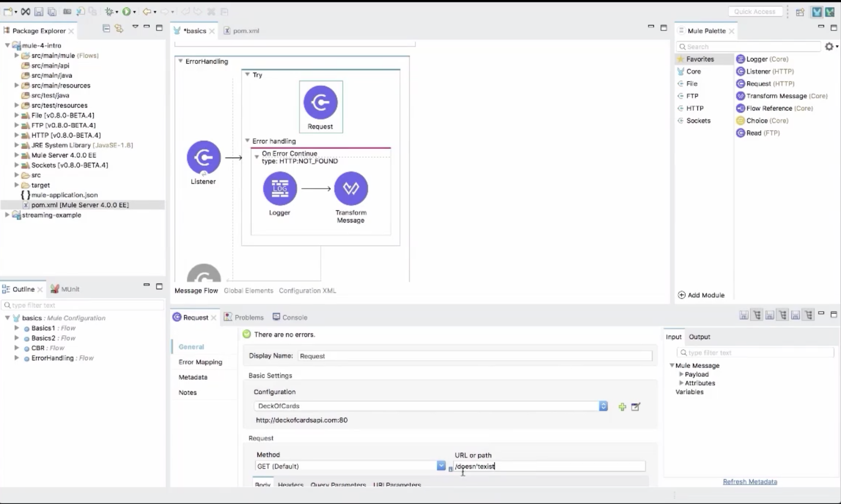841x504 pixels.
Task: Click the Listener source icon in flow
Action: [x=203, y=157]
